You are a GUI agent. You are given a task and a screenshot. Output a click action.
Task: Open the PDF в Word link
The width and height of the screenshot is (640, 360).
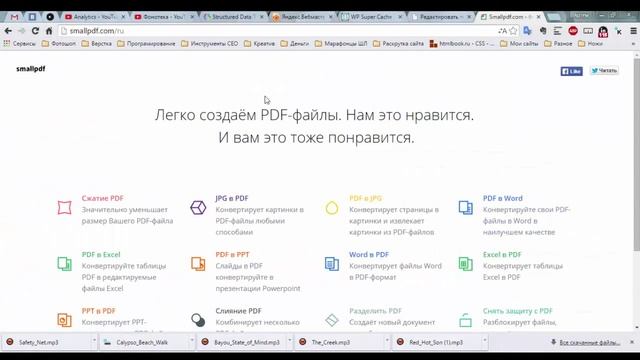click(502, 198)
